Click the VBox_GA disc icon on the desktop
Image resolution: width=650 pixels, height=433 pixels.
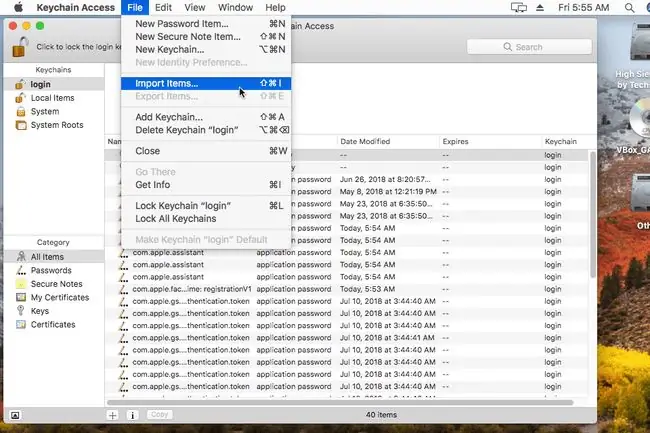640,120
